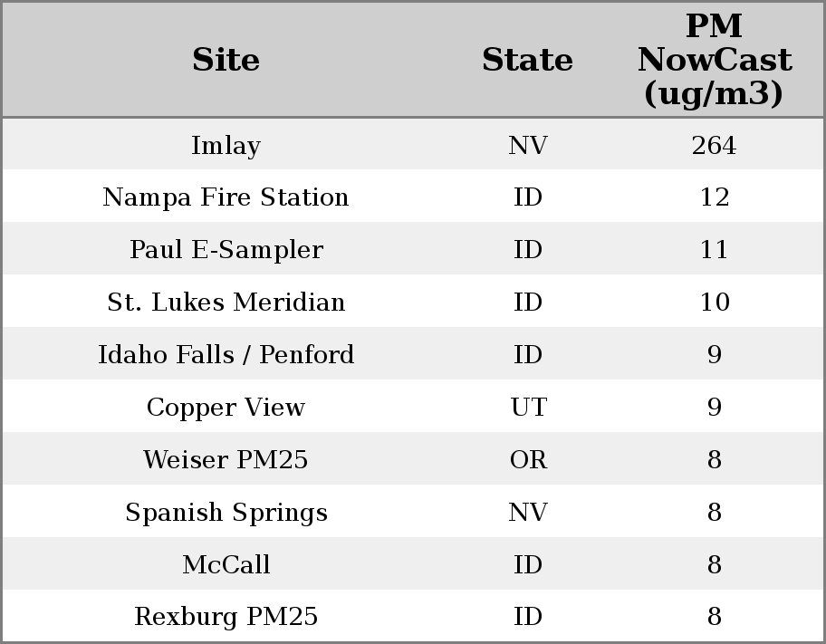Select the McCall site cell
The width and height of the screenshot is (826, 644).
[x=226, y=565]
